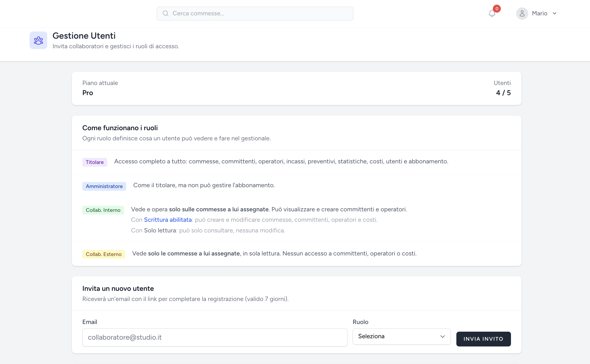Screen dimensions: 590x364
Task: Open the Ruolo Seleziona dropdown
Action: pos(401,336)
